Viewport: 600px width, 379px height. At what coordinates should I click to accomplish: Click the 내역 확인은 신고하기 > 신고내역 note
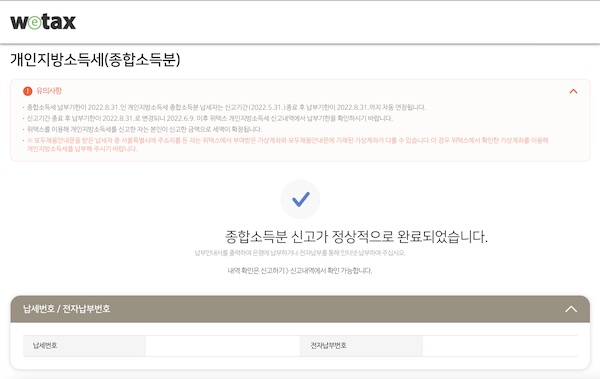(300, 271)
